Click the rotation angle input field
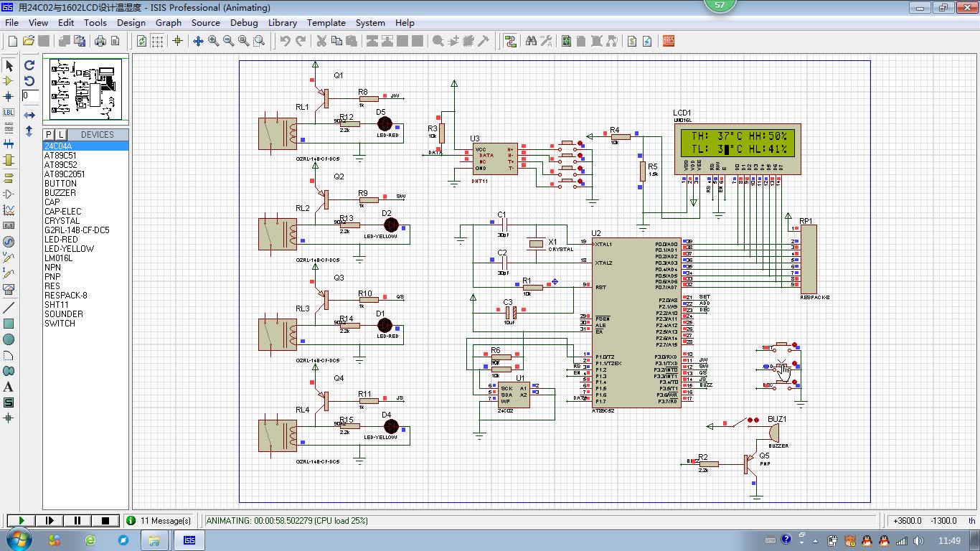Image resolution: width=980 pixels, height=551 pixels. 30,95
